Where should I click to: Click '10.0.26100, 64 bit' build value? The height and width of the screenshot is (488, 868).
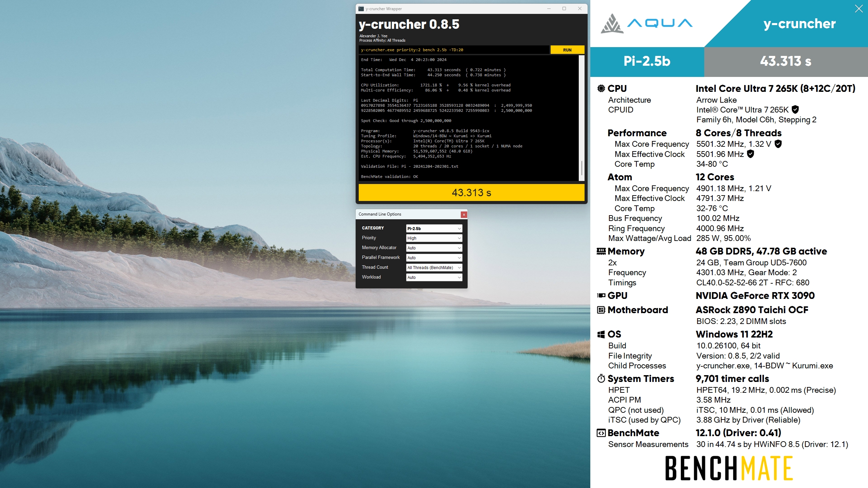[x=728, y=346]
